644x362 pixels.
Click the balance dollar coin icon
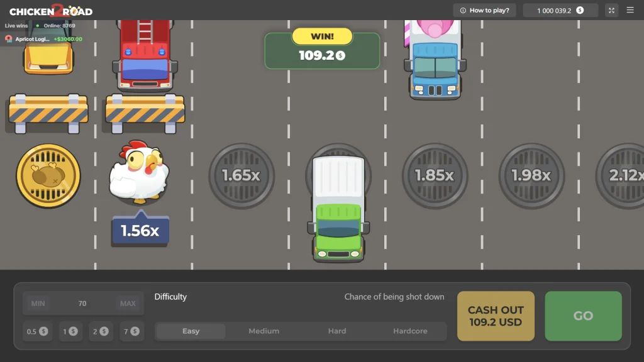pyautogui.click(x=580, y=10)
